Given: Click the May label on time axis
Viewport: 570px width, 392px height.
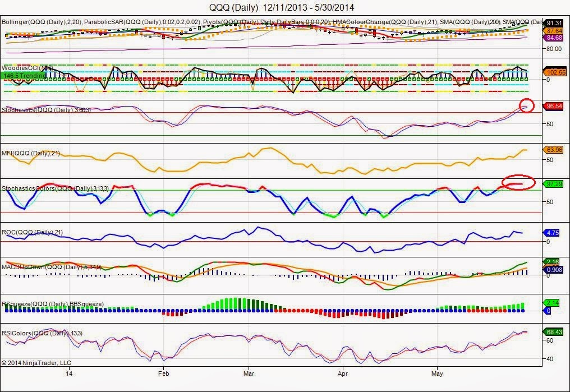Looking at the screenshot, I should point(437,373).
